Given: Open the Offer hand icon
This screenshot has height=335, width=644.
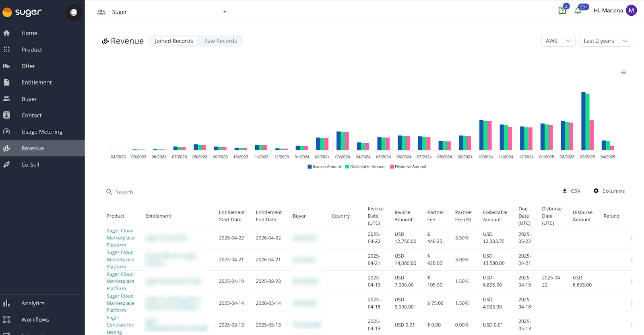Looking at the screenshot, I should (x=6, y=66).
